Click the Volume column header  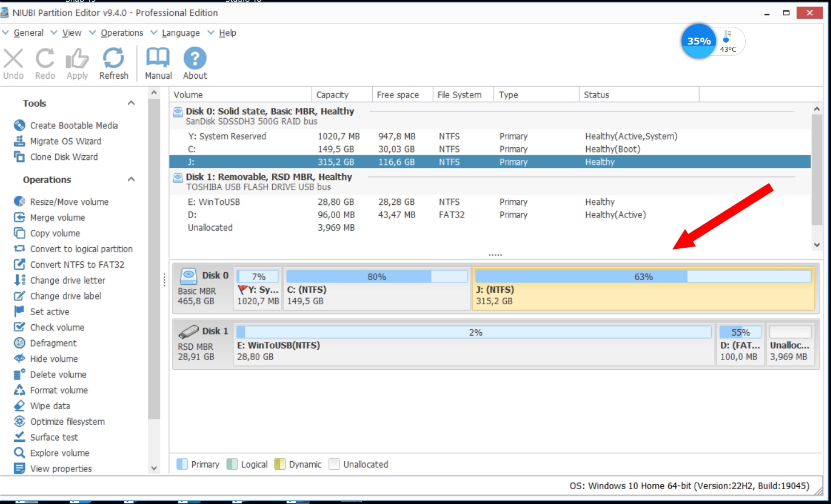point(240,95)
